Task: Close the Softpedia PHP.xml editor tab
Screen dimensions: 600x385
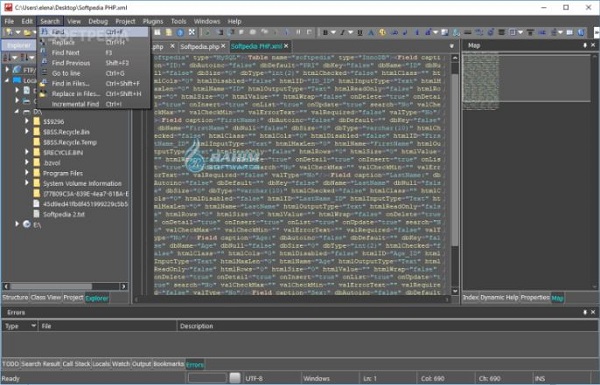Action: [x=286, y=46]
